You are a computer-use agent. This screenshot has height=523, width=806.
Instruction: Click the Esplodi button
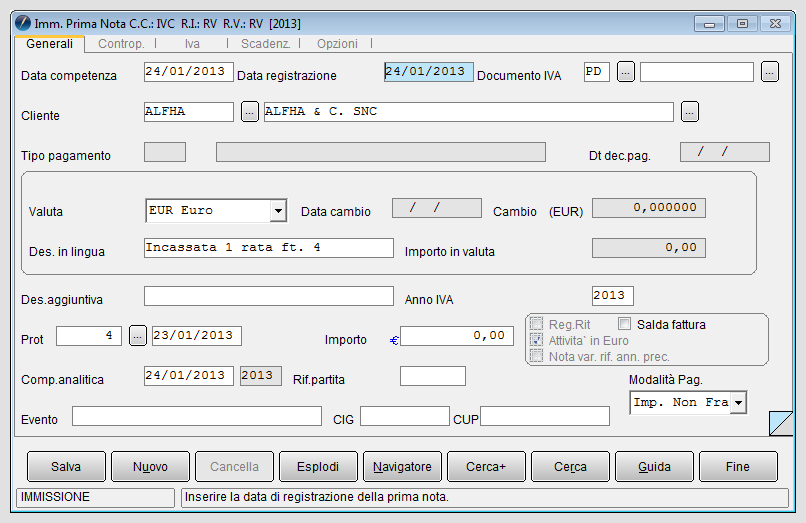pos(318,466)
